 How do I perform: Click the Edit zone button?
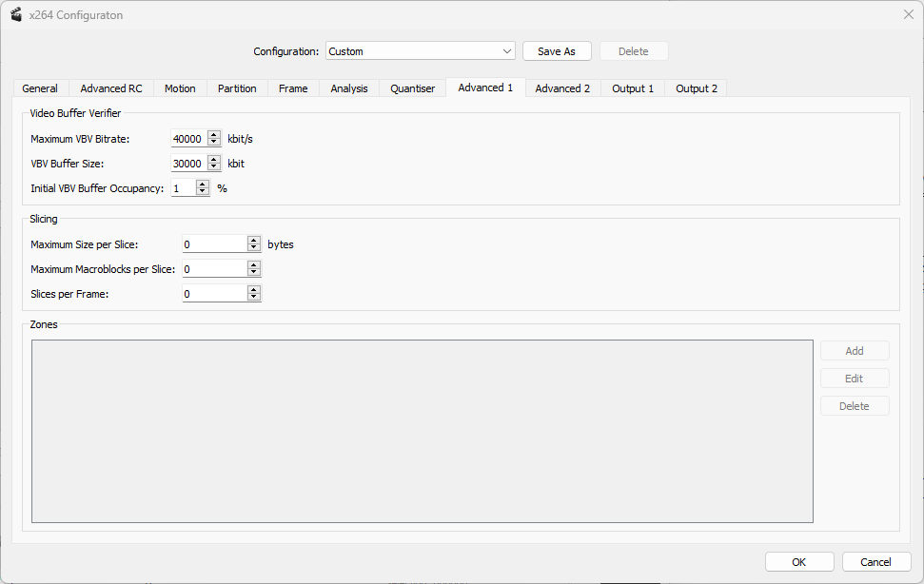point(855,379)
